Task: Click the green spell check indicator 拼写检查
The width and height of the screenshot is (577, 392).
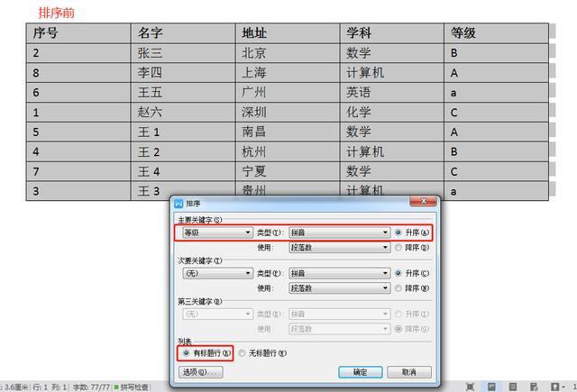Action: click(132, 387)
